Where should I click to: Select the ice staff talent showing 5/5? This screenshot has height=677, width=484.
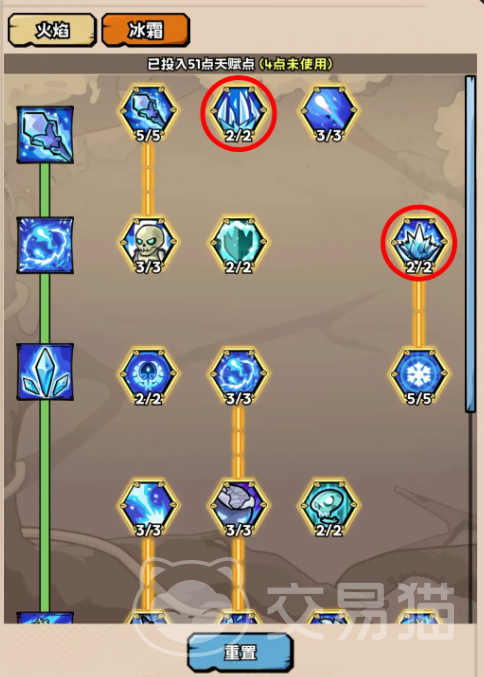[148, 113]
